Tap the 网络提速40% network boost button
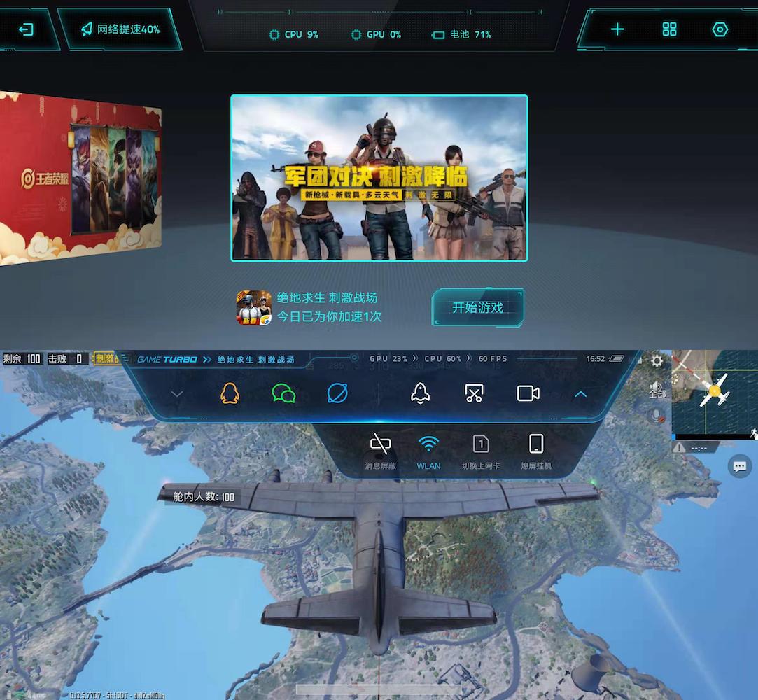This screenshot has width=758, height=700. click(x=120, y=29)
